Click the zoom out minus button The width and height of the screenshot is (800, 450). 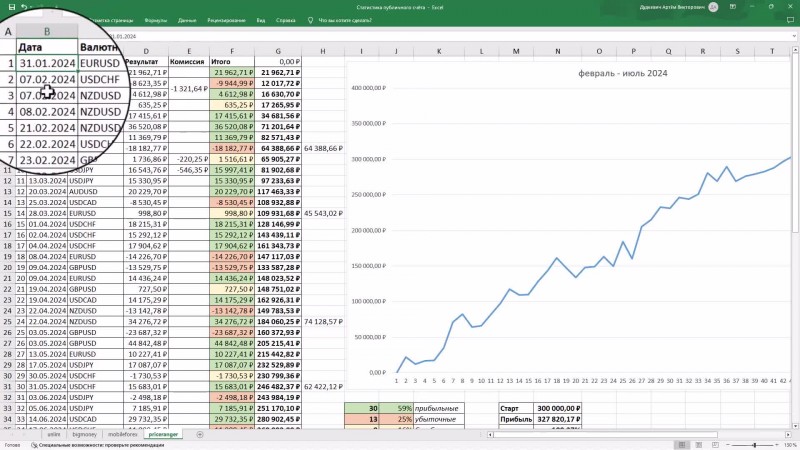coord(728,445)
